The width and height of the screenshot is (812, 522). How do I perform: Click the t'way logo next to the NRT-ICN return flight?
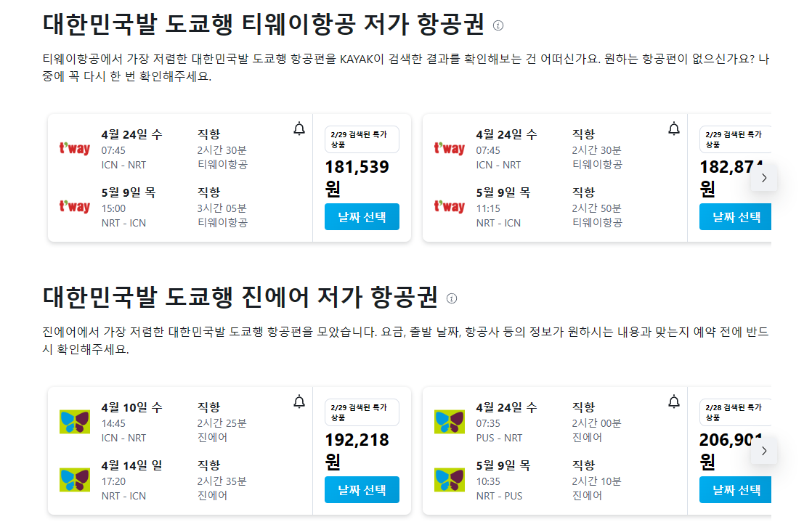pyautogui.click(x=75, y=205)
